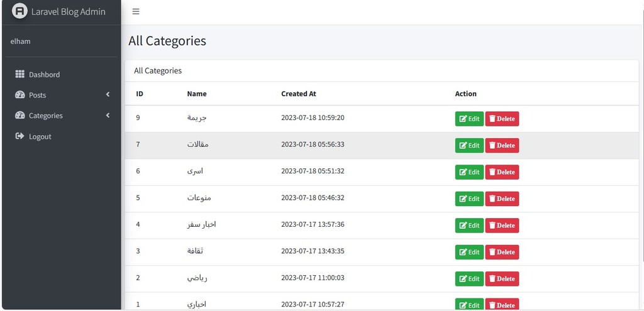Click the edit pencil icon for ID 6

coord(463,172)
